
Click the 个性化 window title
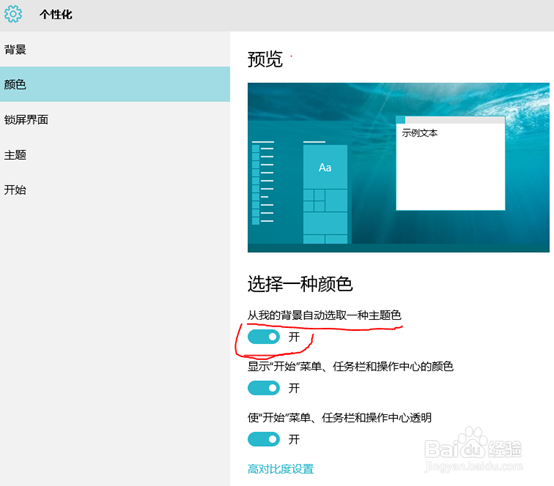point(56,14)
